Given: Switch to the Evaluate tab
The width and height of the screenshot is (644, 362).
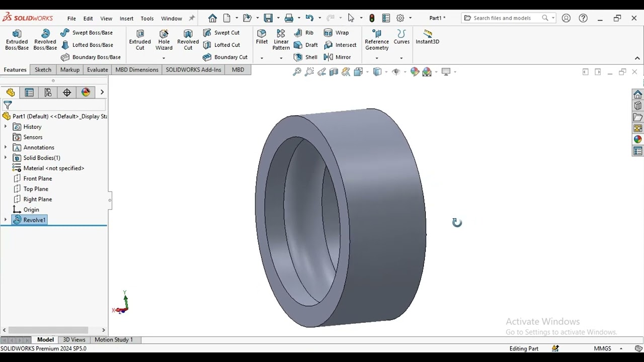Looking at the screenshot, I should (x=97, y=70).
